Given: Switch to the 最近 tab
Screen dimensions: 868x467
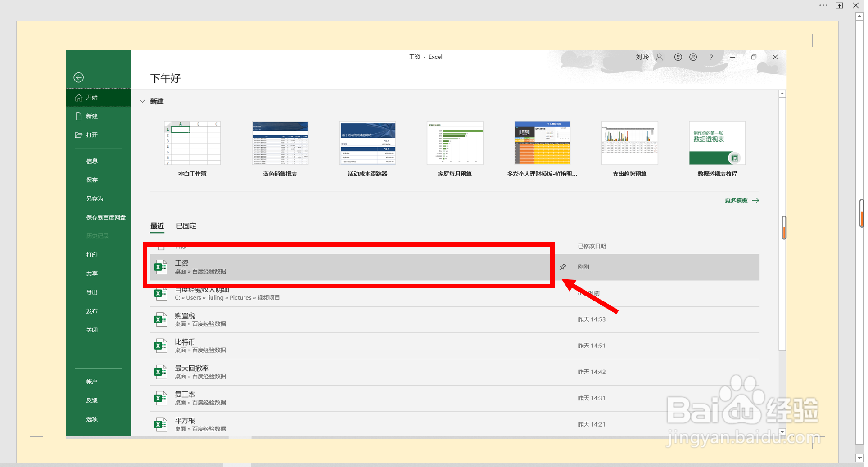Looking at the screenshot, I should pos(157,226).
